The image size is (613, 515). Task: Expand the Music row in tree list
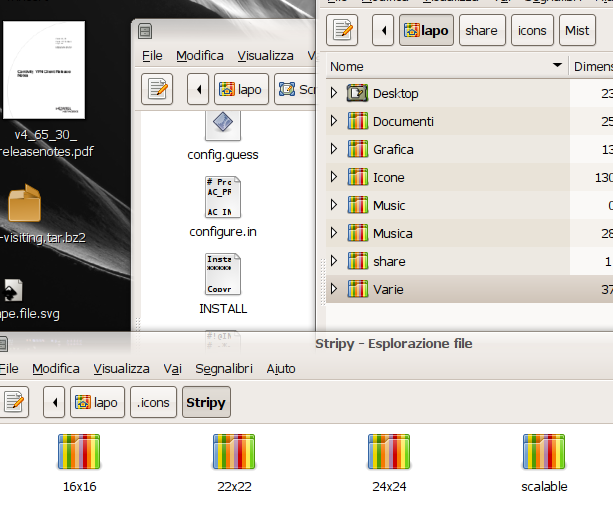point(333,205)
